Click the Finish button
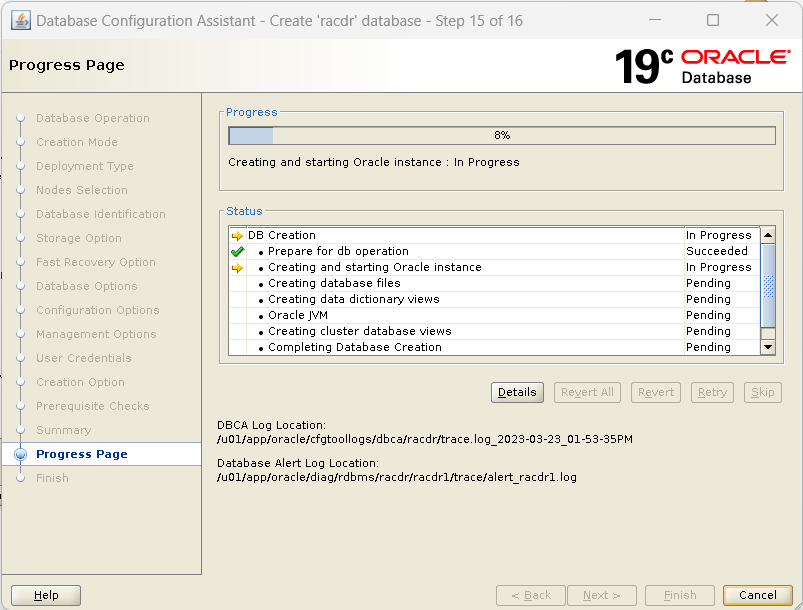The width and height of the screenshot is (803, 610). coord(680,595)
